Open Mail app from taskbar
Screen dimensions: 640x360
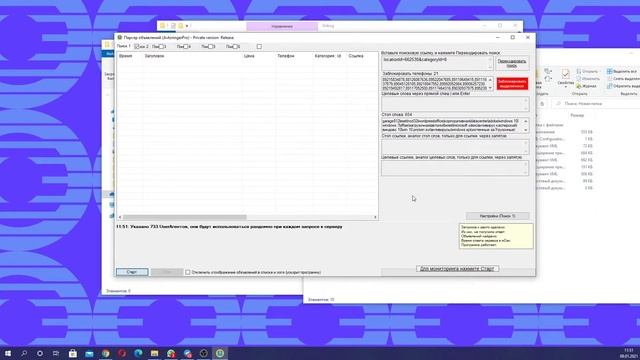(89, 353)
